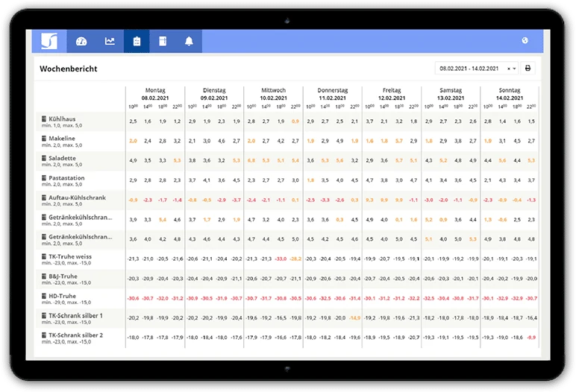Click orange value -14,9 in TK-Schrank silber 1 row
This screenshot has width=576, height=392.
click(354, 318)
